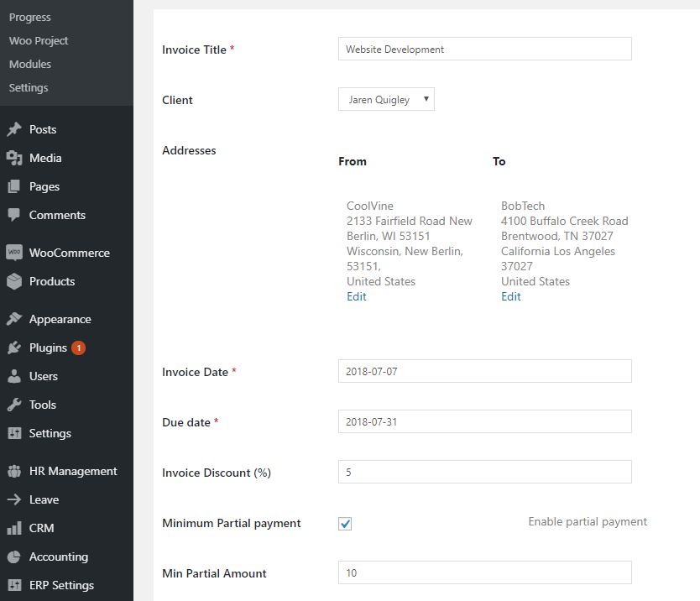The height and width of the screenshot is (601, 700).
Task: Click the Posts pushpin icon
Action: click(14, 129)
